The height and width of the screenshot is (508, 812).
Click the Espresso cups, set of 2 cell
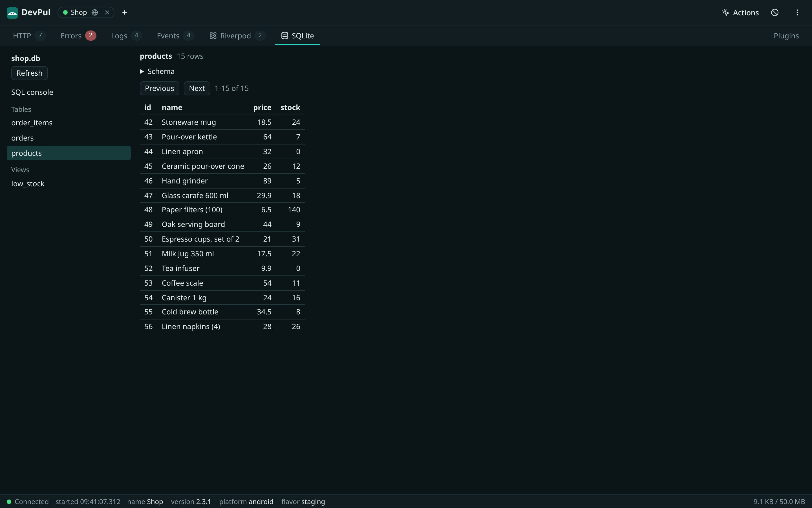tap(200, 239)
